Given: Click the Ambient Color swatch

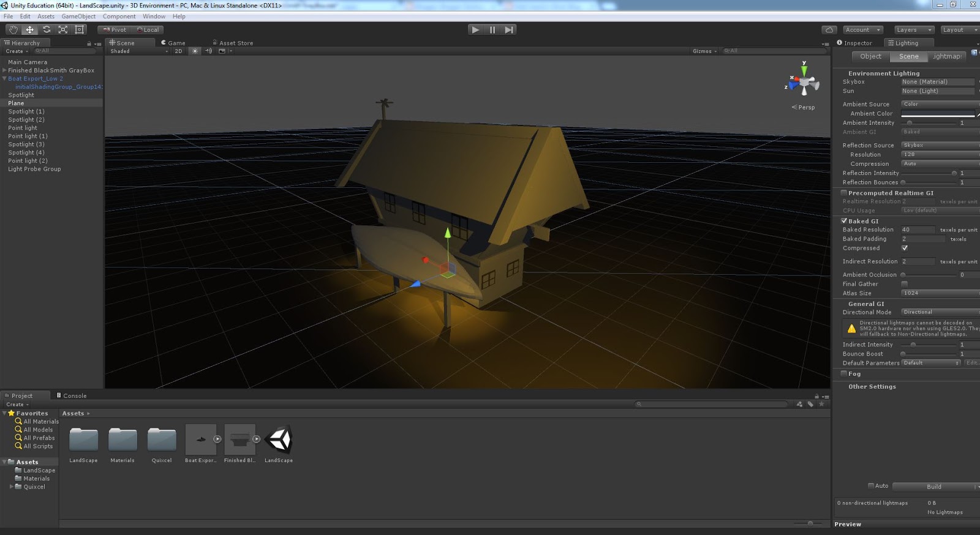Looking at the screenshot, I should coord(938,113).
